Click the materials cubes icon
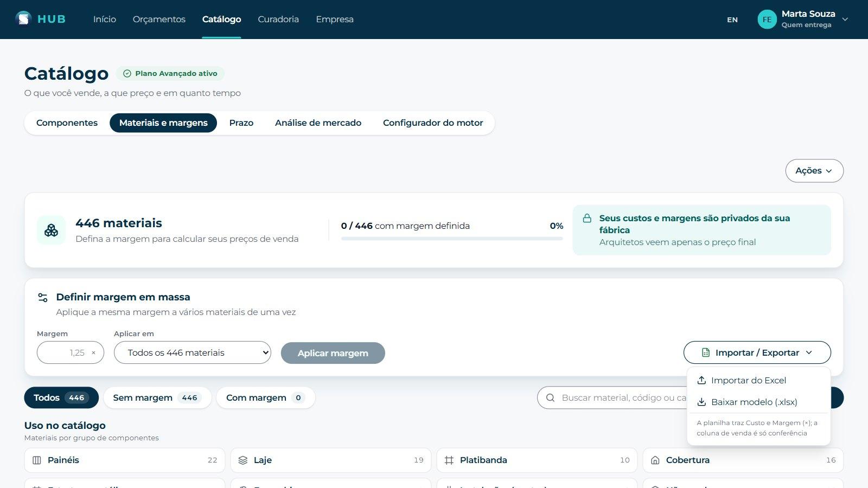Screen dimensions: 868x488 pos(52,230)
